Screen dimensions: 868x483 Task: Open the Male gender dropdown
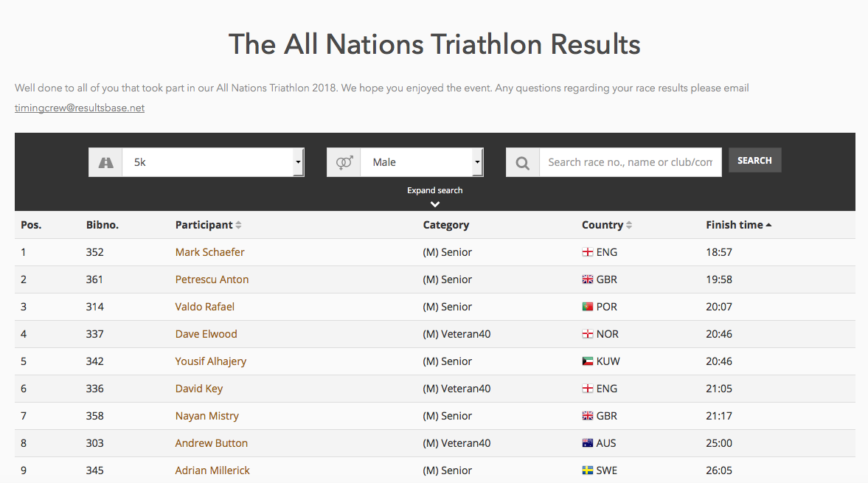[x=422, y=162]
